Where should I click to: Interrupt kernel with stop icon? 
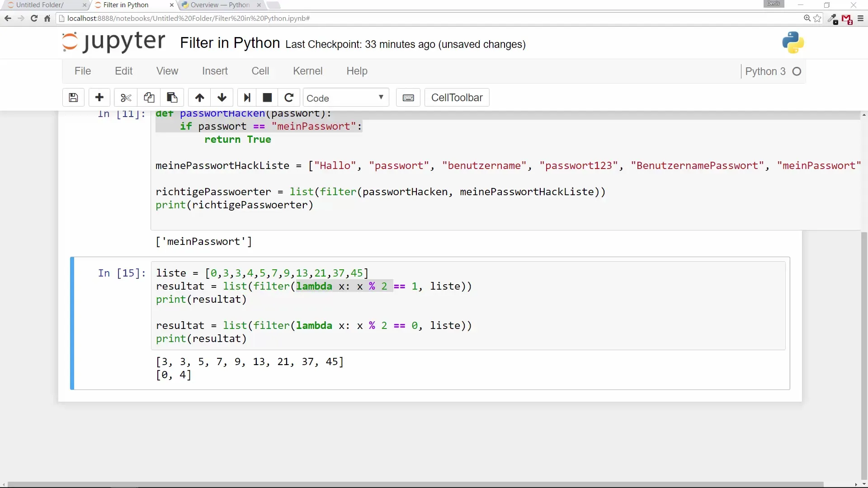[x=267, y=98]
